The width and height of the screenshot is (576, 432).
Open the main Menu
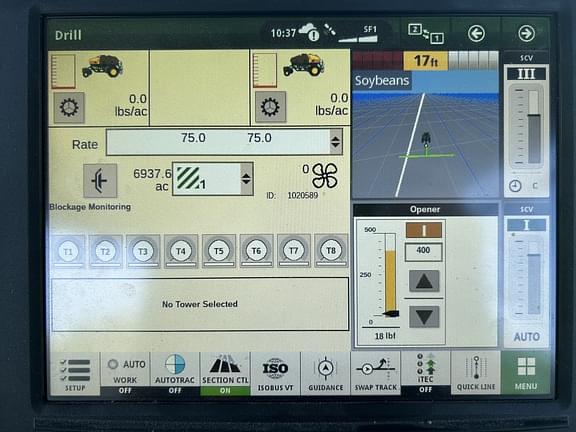tap(526, 373)
